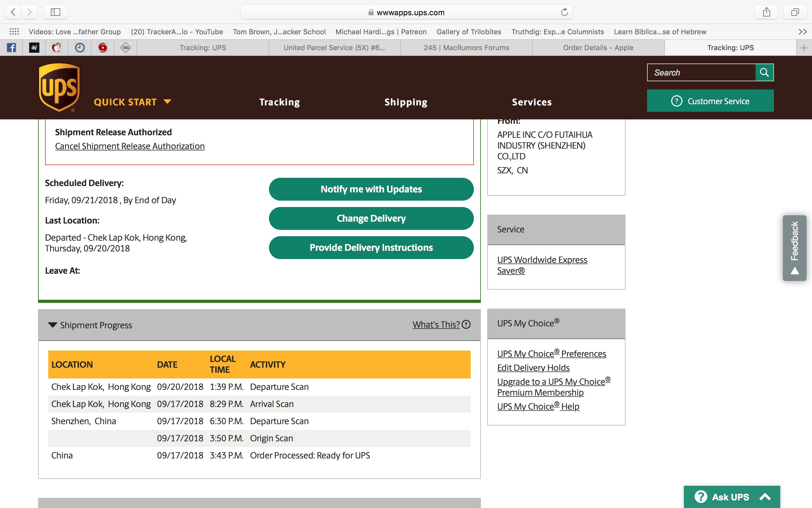Open 'Videos: Love ...father Group' bookmark
This screenshot has height=508, width=812.
click(75, 31)
